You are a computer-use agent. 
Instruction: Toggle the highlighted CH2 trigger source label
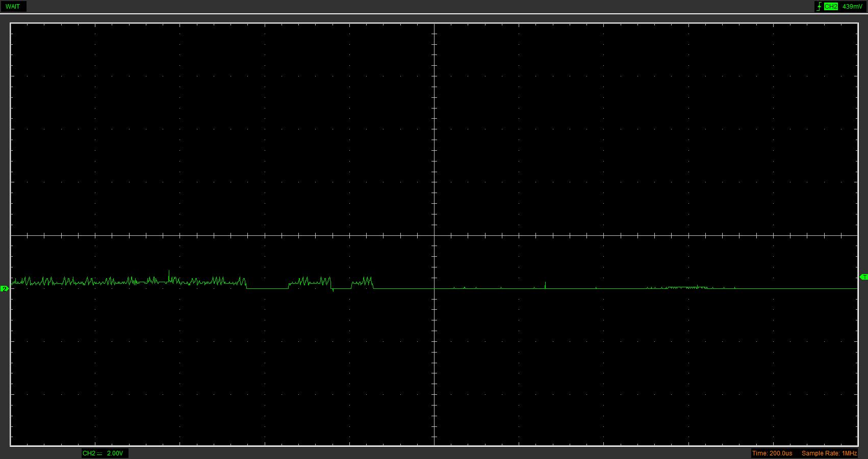pos(831,7)
